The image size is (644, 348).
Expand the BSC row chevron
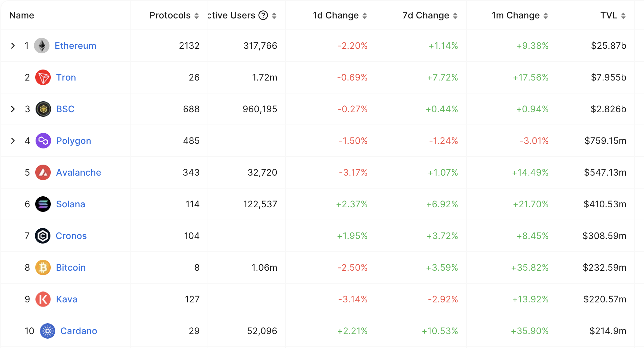click(x=13, y=109)
